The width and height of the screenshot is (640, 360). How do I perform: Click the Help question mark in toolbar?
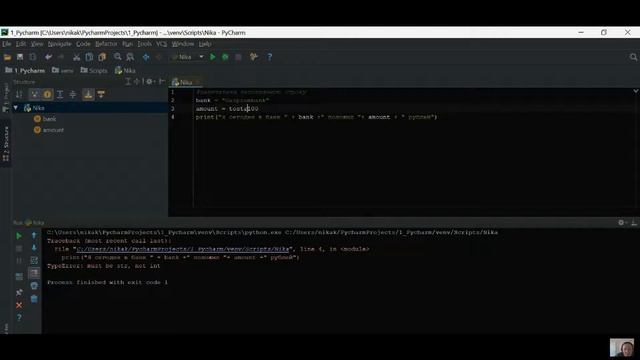tap(269, 57)
